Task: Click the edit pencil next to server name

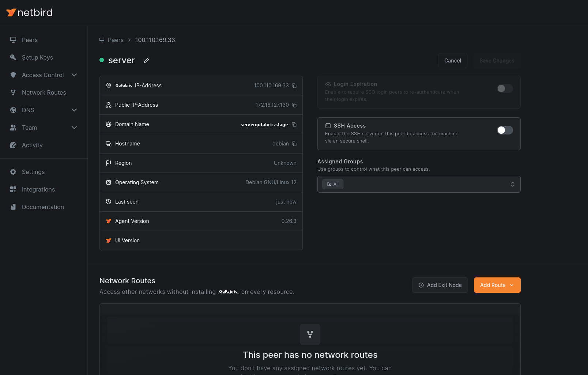Action: pos(147,60)
